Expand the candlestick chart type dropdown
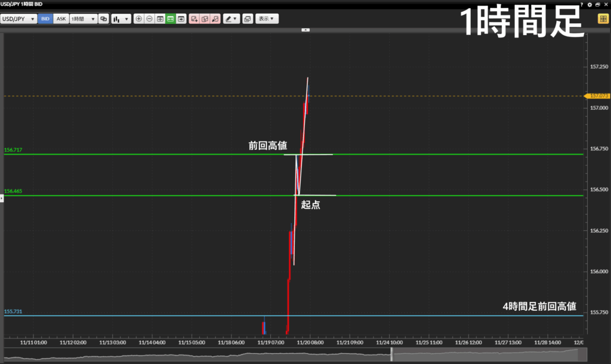The height and width of the screenshot is (364, 611). pyautogui.click(x=121, y=18)
